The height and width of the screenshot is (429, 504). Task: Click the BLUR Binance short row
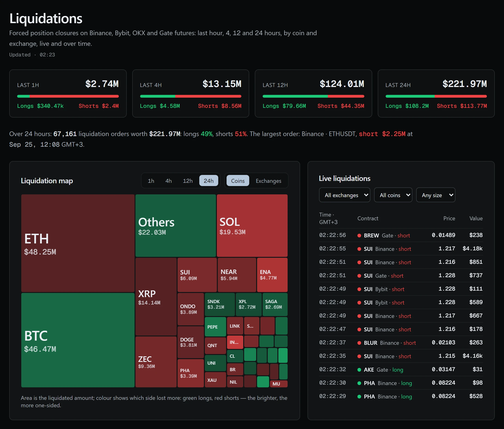point(401,342)
